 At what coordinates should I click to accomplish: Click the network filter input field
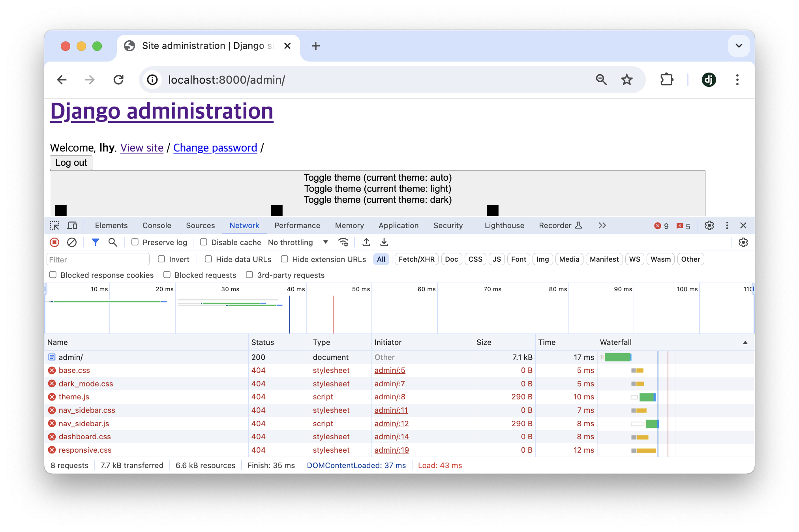(98, 259)
